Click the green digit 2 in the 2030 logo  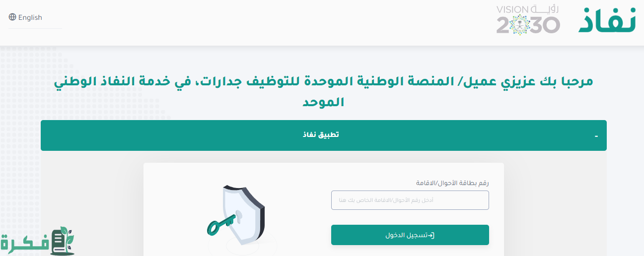[503, 25]
